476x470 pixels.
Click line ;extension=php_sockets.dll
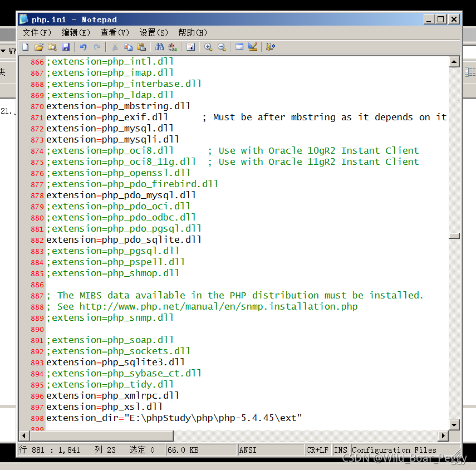(x=118, y=351)
